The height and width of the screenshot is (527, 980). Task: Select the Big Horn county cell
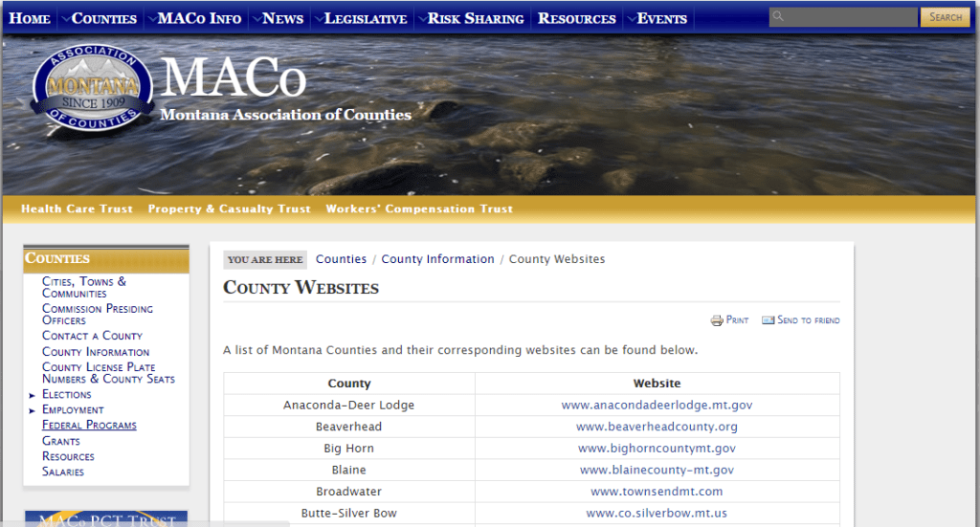(349, 449)
